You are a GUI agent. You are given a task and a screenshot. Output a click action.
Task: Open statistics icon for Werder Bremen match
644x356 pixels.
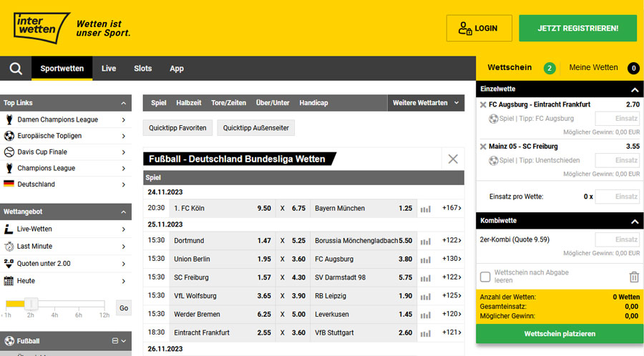[x=426, y=315]
